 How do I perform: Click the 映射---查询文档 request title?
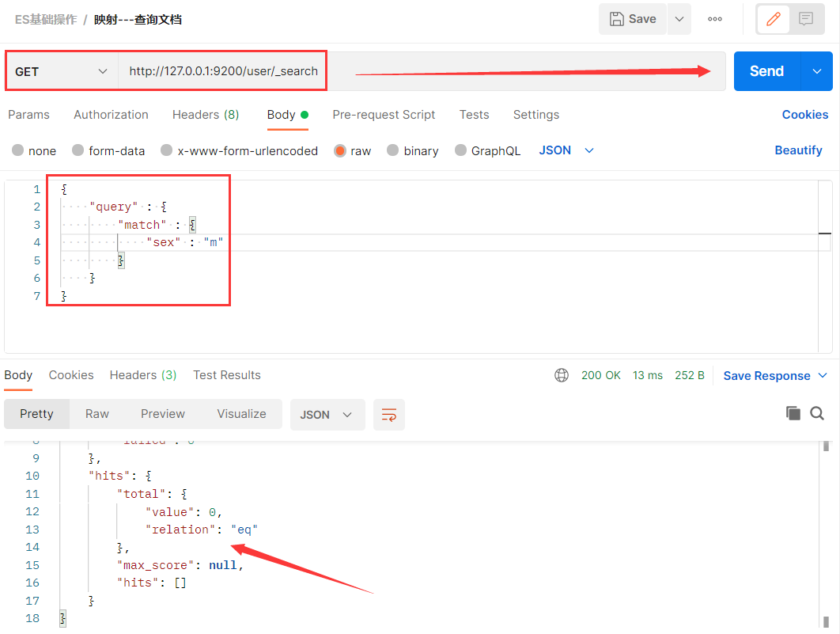pos(138,20)
